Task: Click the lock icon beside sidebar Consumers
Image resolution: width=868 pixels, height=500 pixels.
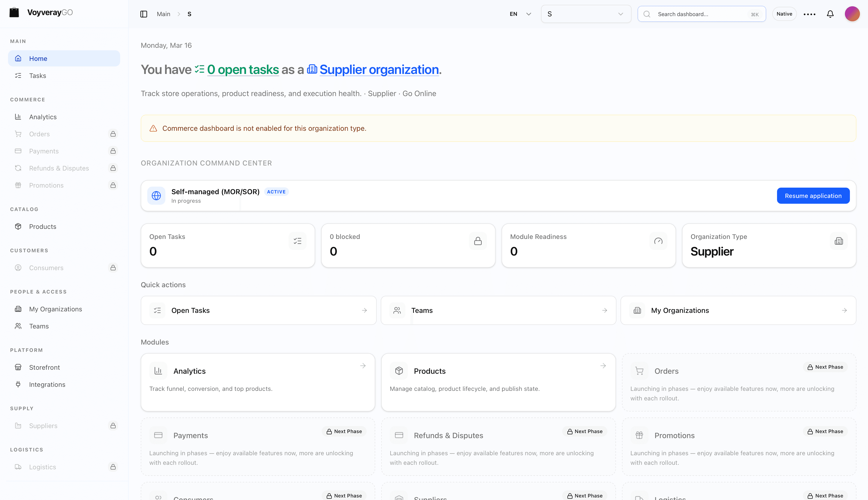Action: [x=113, y=268]
